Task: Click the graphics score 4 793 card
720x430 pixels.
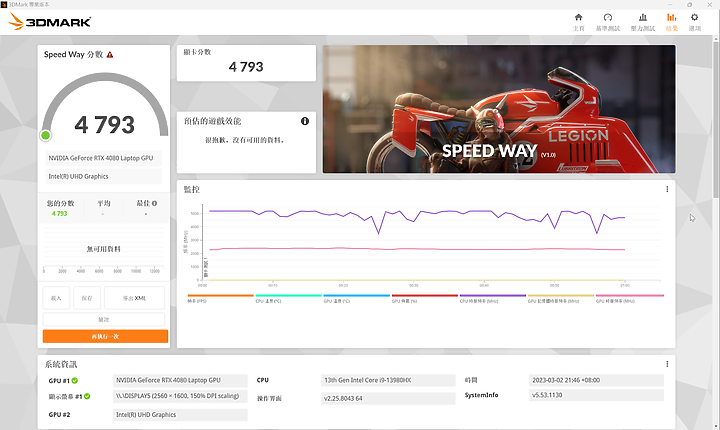Action: 246,63
